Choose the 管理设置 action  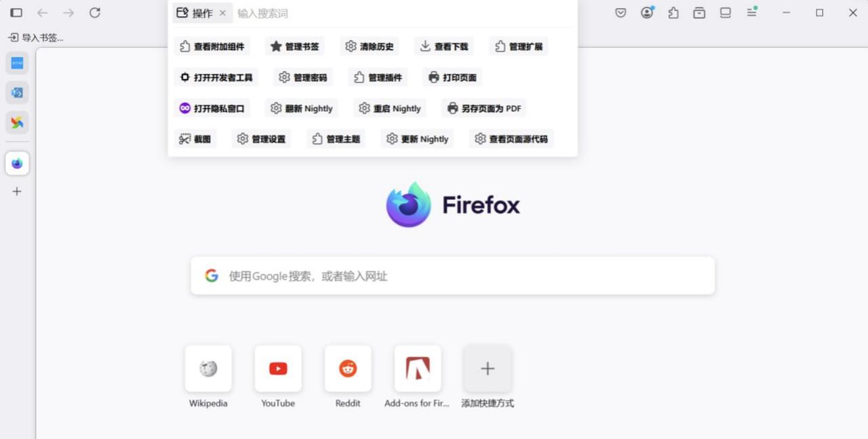pyautogui.click(x=261, y=139)
